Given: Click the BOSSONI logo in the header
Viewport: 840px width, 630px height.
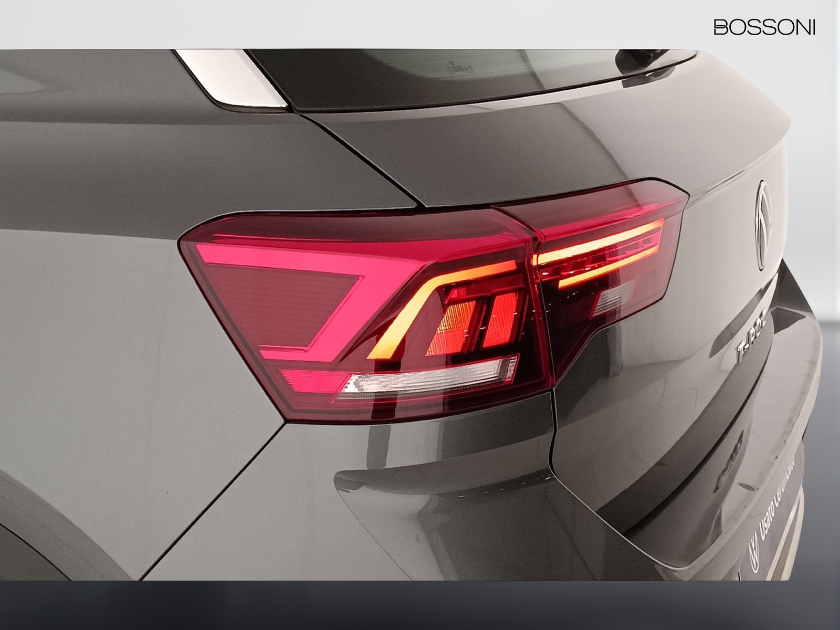Looking at the screenshot, I should [764, 27].
